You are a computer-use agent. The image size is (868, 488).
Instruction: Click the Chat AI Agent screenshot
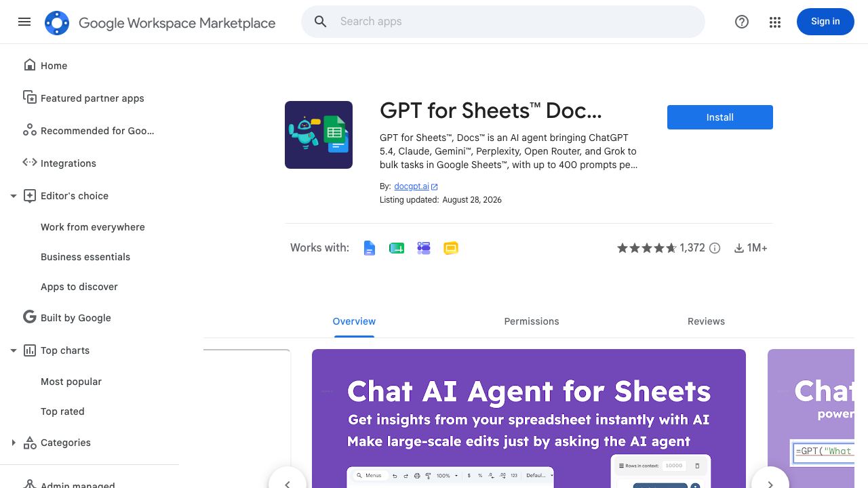coord(529,418)
